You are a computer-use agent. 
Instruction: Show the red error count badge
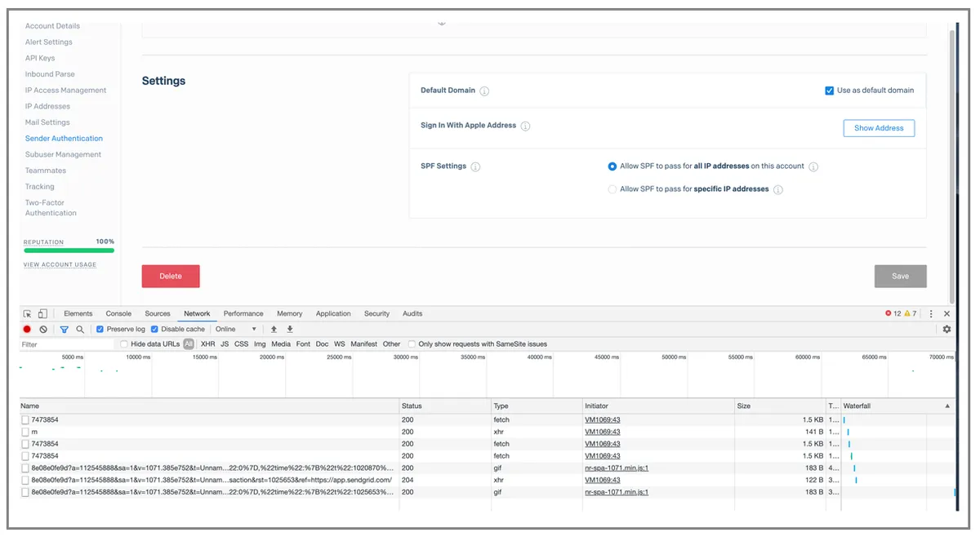893,313
